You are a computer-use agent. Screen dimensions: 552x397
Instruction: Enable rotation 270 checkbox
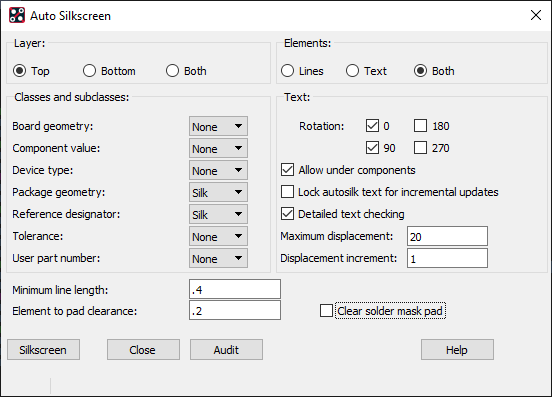tap(420, 147)
